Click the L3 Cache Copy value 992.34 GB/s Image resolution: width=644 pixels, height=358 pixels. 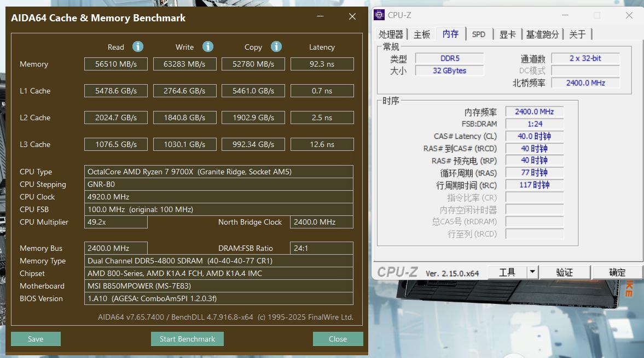tap(253, 144)
